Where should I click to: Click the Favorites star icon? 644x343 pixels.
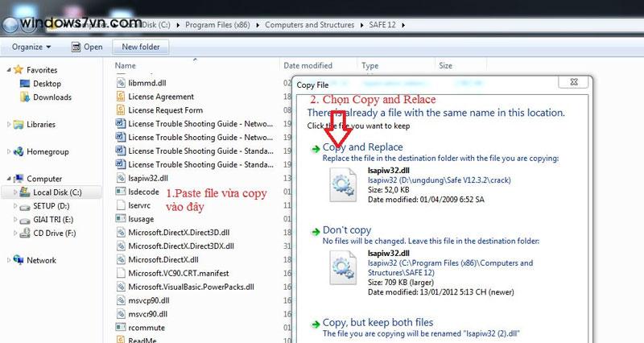tap(18, 69)
